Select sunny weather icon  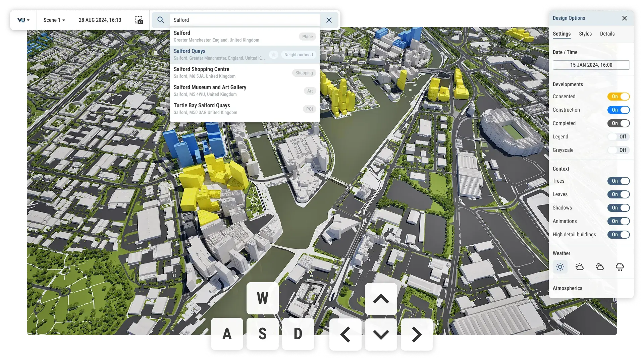point(560,267)
